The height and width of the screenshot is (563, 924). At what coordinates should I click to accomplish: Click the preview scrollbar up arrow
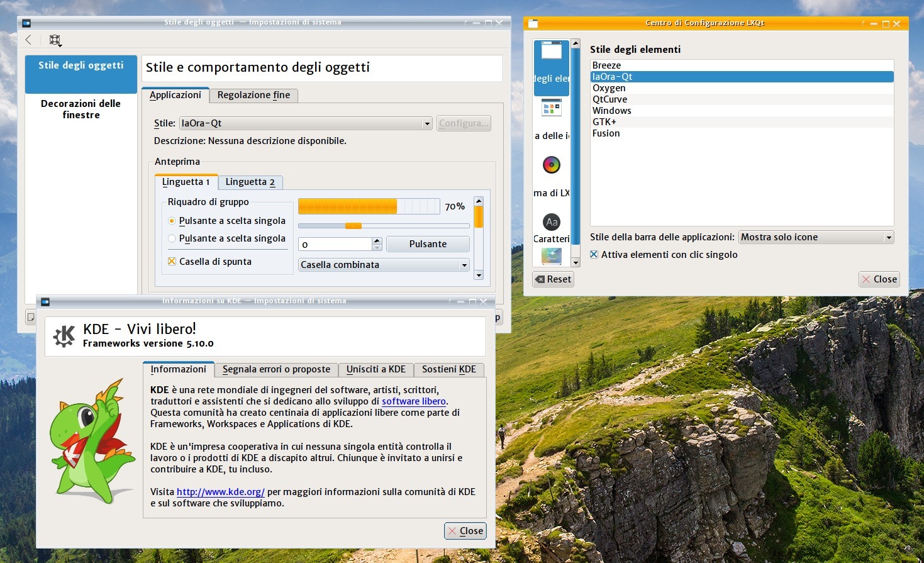479,201
